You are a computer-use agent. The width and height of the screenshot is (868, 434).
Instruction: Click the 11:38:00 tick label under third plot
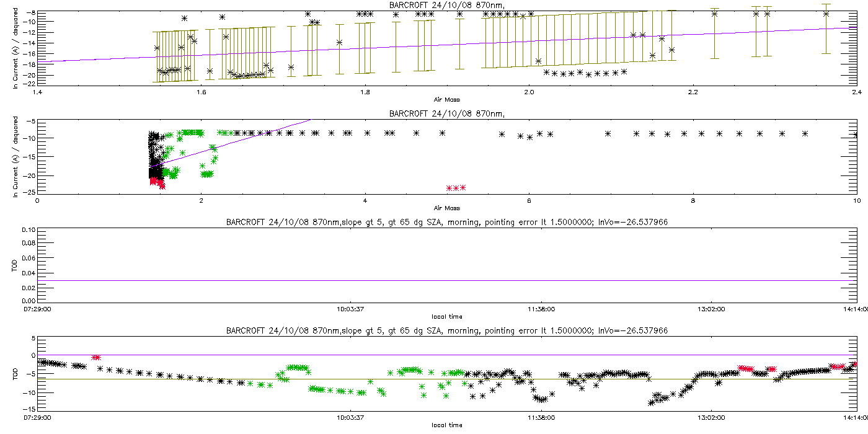tap(541, 309)
